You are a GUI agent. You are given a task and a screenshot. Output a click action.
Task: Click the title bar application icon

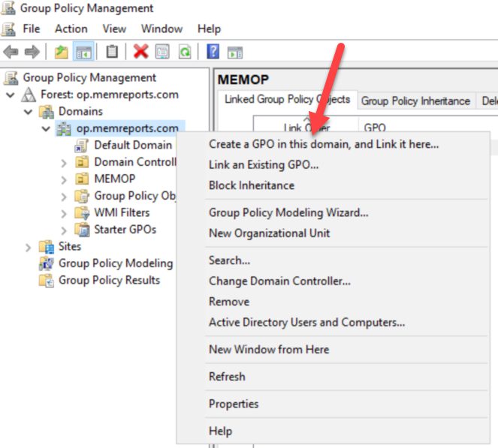(x=8, y=8)
